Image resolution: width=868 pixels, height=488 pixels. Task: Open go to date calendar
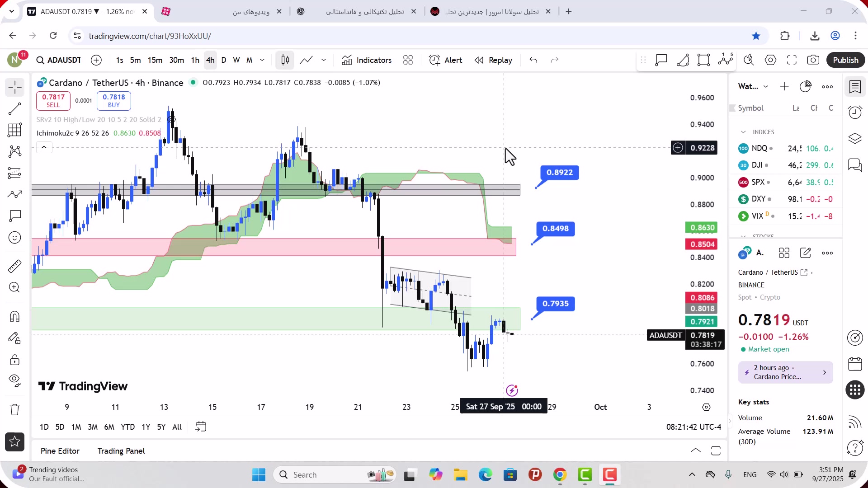click(x=201, y=427)
